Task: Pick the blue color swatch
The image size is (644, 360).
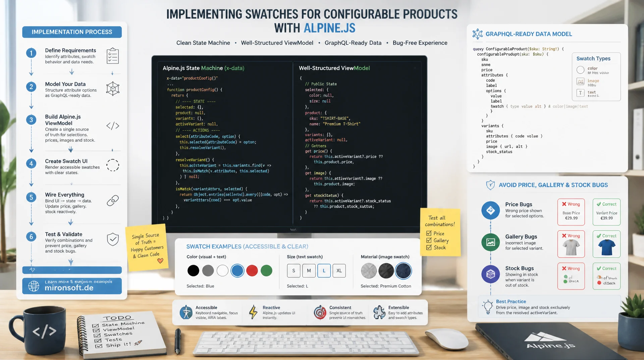Action: 237,271
